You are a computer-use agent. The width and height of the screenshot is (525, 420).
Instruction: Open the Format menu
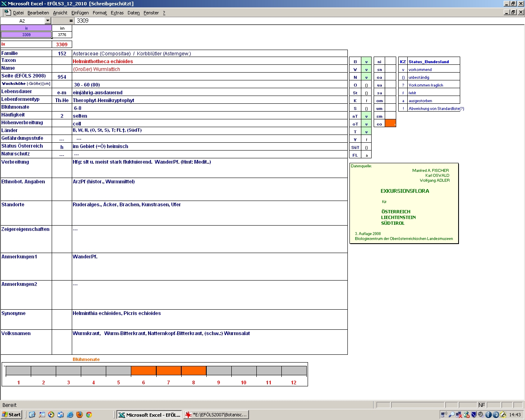coord(100,13)
